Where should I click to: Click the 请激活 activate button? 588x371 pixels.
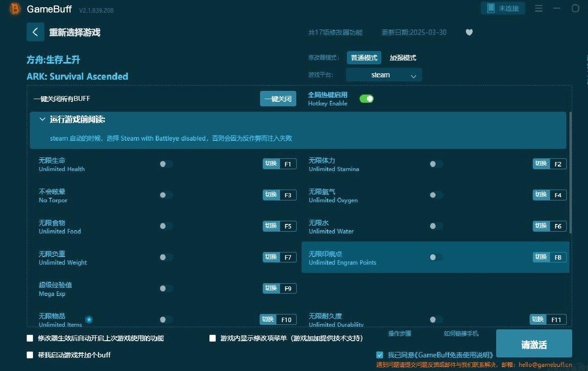tap(534, 344)
